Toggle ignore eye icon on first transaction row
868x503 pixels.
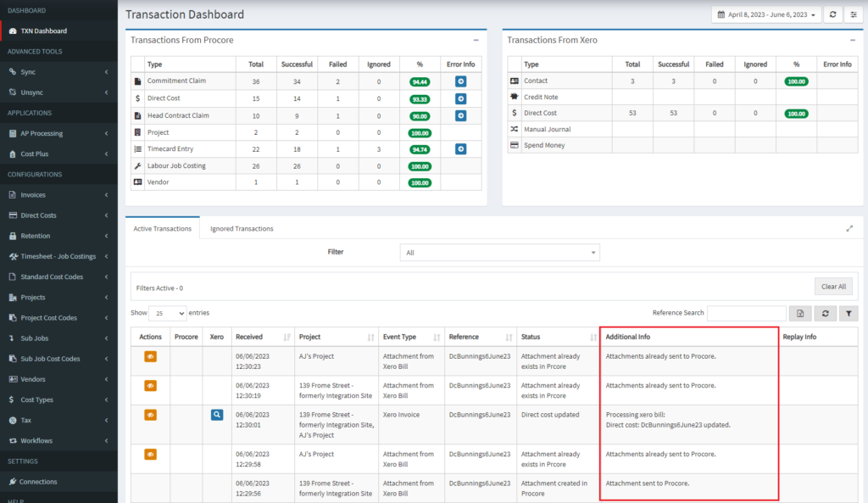pyautogui.click(x=150, y=356)
